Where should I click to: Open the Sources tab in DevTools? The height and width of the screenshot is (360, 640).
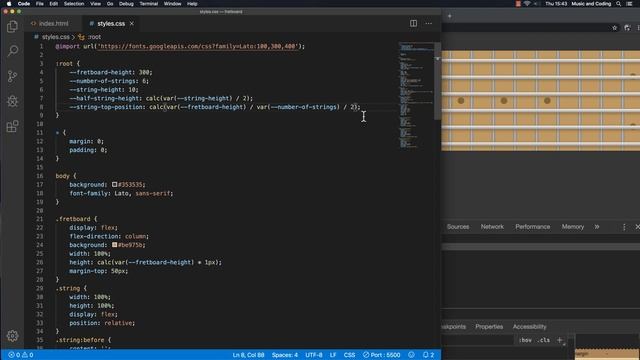click(x=458, y=227)
